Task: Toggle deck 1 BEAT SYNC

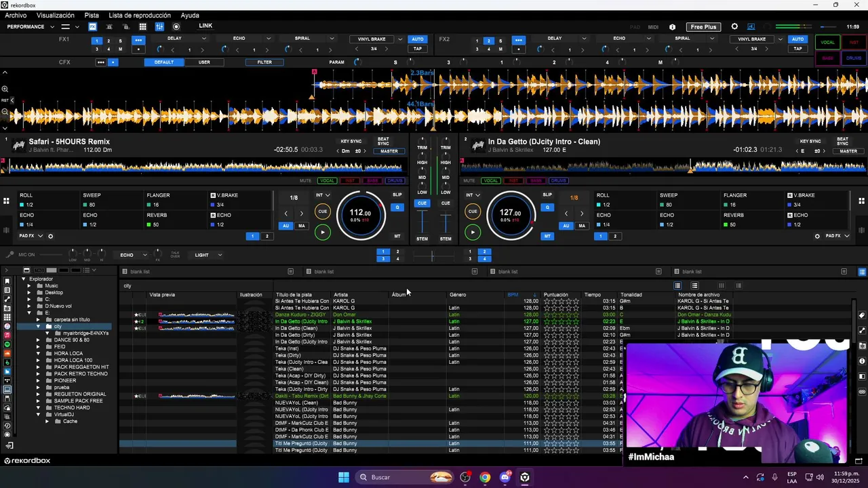Action: point(383,142)
